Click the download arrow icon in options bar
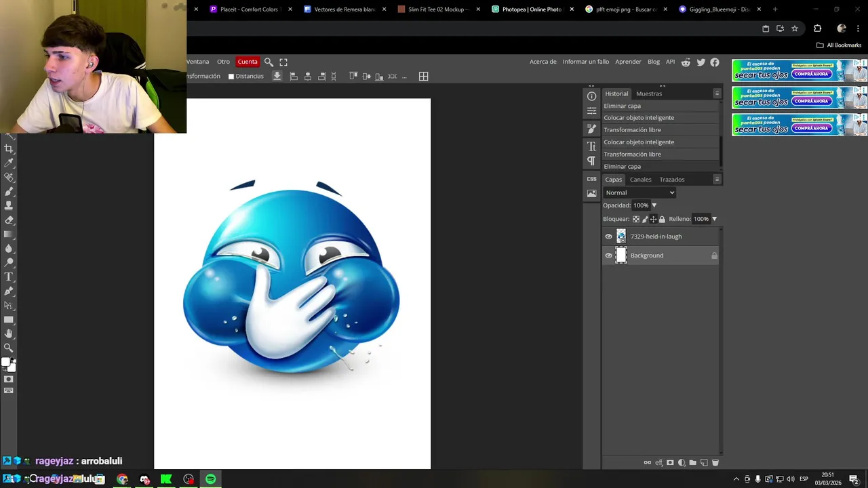Image resolution: width=868 pixels, height=488 pixels. click(277, 76)
